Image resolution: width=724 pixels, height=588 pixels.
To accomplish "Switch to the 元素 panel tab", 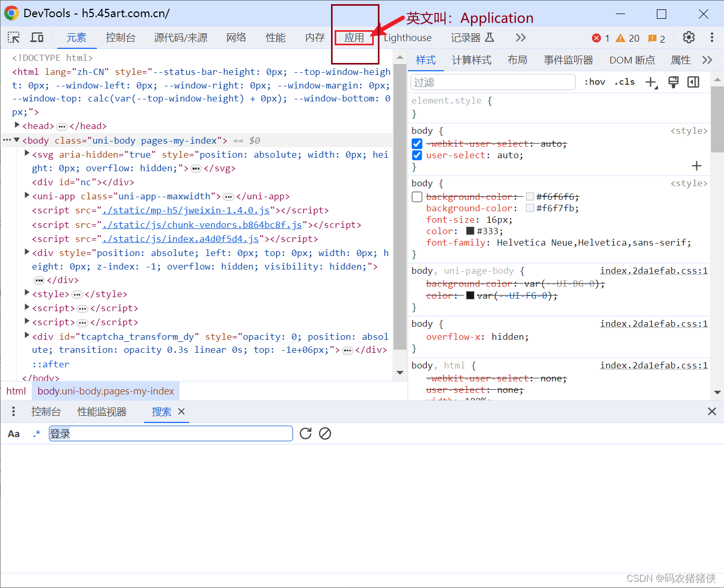I will coord(76,37).
